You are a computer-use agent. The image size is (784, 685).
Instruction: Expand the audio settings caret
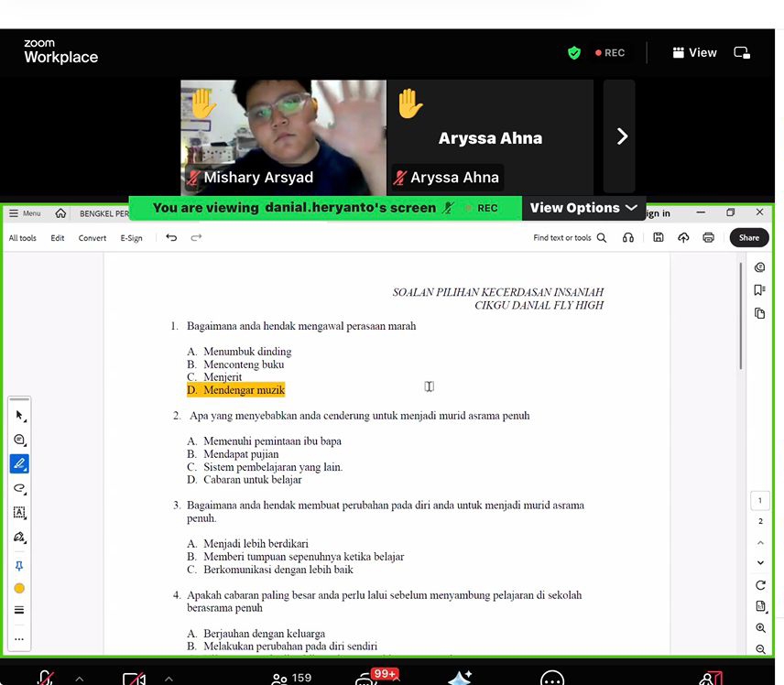click(x=80, y=679)
